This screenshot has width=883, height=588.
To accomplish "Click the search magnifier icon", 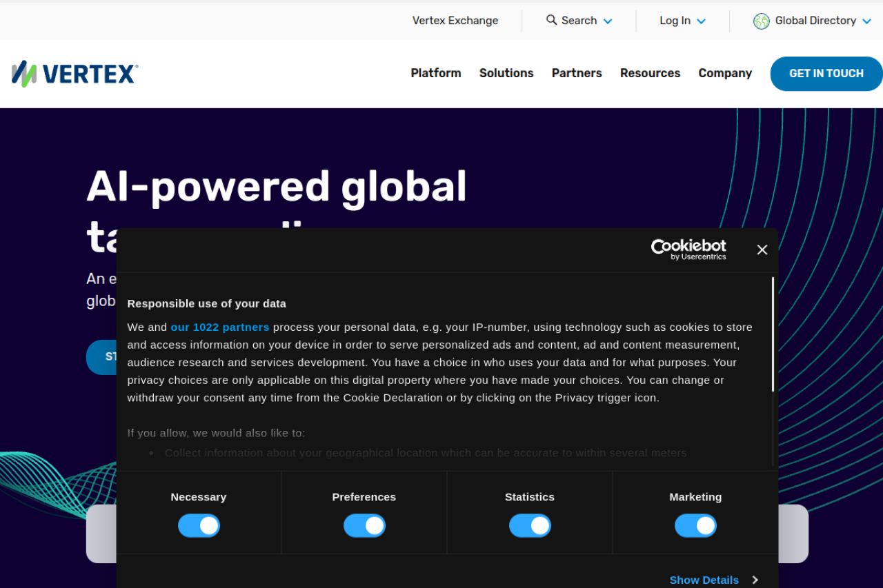I will click(x=551, y=20).
